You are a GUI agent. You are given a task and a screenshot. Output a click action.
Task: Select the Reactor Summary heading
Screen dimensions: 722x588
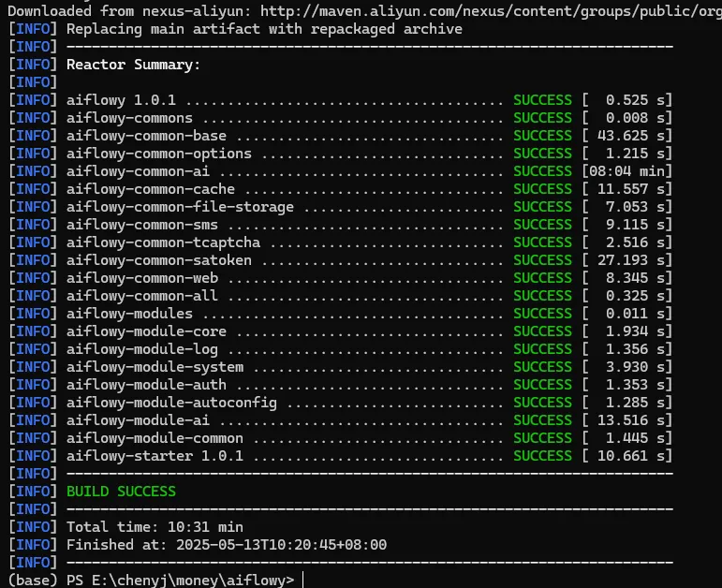click(133, 65)
